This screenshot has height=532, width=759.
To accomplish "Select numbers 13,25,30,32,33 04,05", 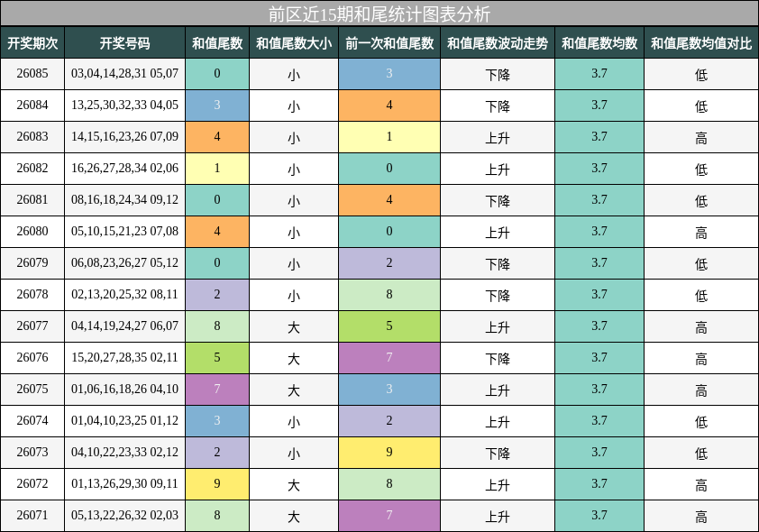I will 125,105.
